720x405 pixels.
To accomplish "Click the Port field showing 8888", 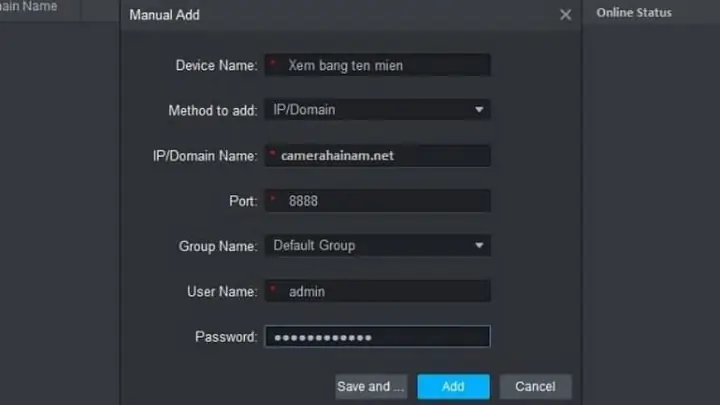I will pos(377,201).
